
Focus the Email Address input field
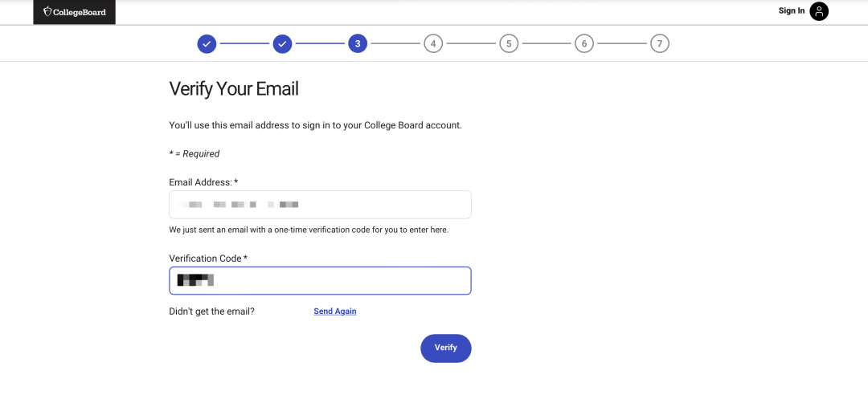click(x=320, y=205)
